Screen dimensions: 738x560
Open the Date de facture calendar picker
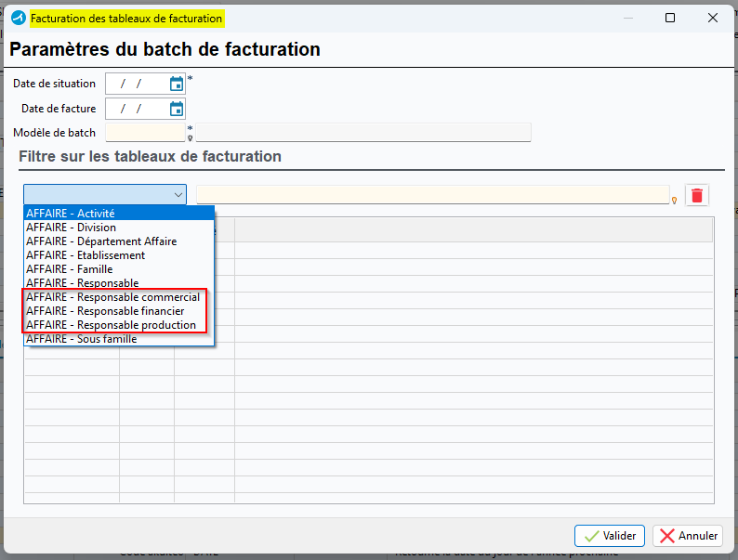click(x=177, y=109)
